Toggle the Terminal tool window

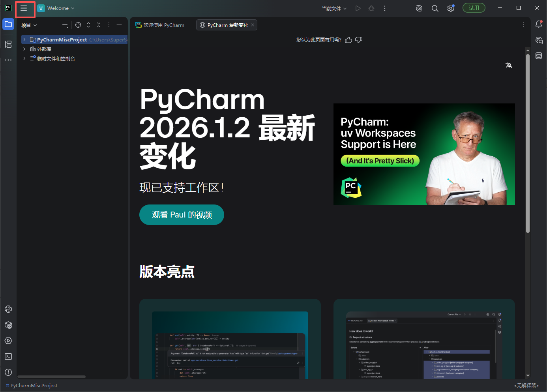8,356
